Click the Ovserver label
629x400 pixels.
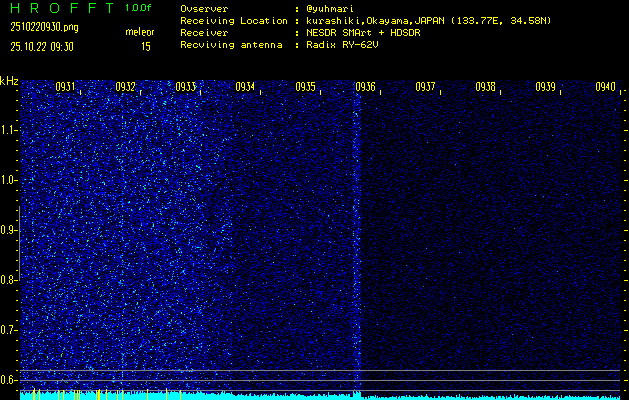click(204, 9)
